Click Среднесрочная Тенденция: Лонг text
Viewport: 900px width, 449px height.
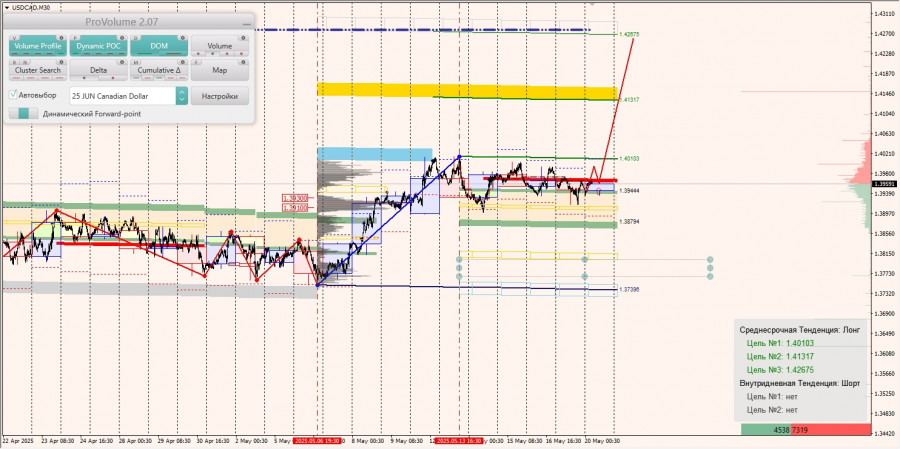(800, 330)
